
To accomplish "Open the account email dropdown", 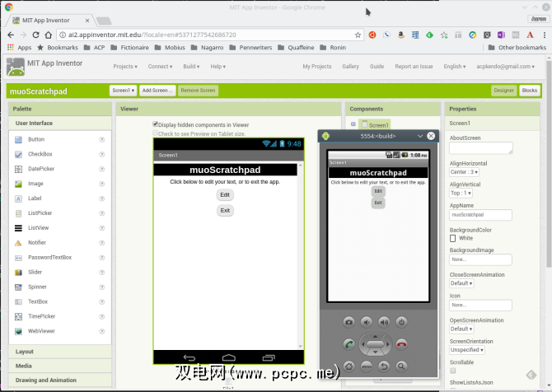I will coord(506,67).
